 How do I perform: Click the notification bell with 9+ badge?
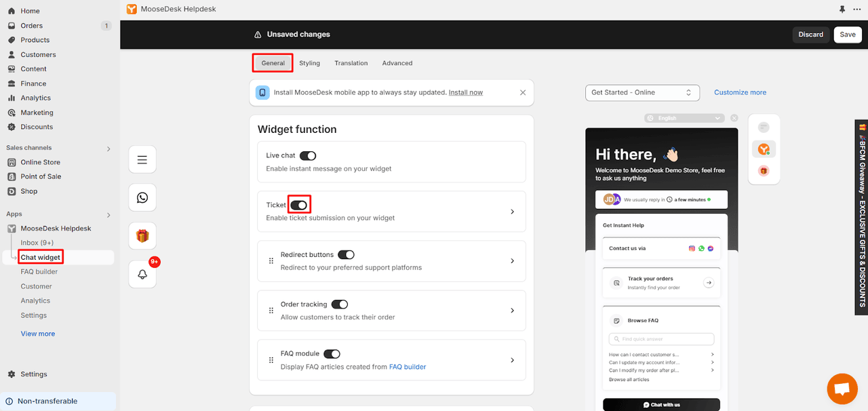click(142, 274)
